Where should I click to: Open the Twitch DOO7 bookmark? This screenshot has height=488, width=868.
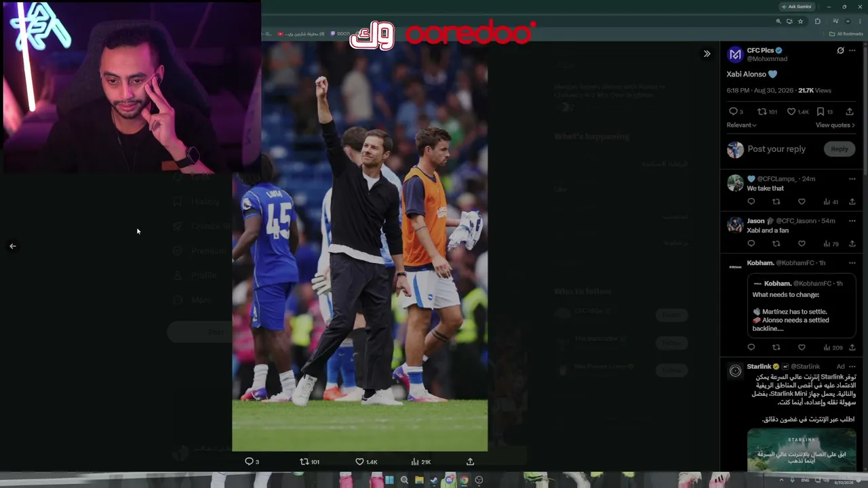341,34
